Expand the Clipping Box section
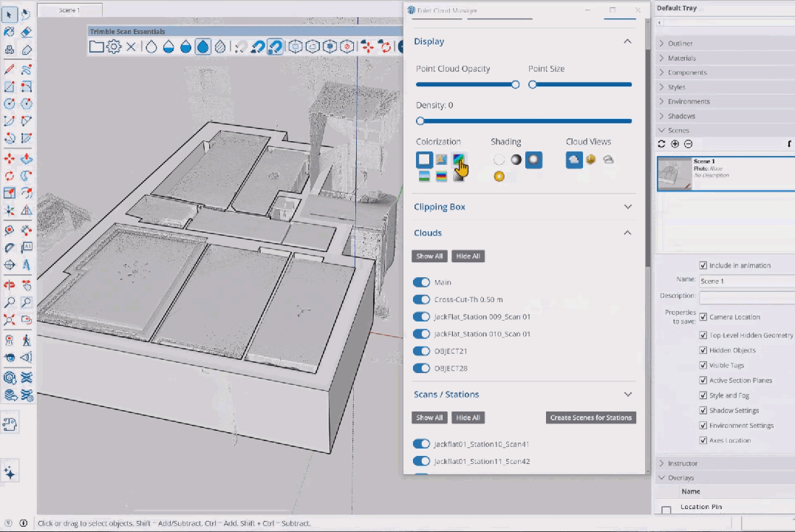 (627, 207)
